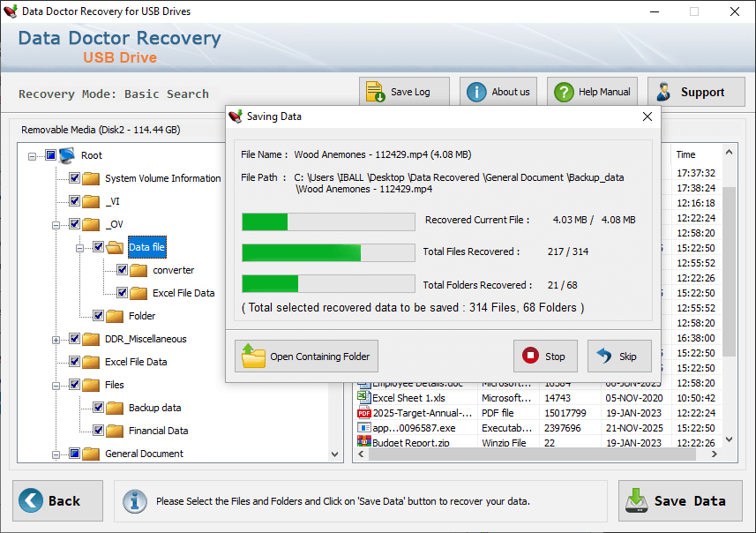
Task: Expand the DDR_Miscellaneous tree node
Action: point(56,340)
